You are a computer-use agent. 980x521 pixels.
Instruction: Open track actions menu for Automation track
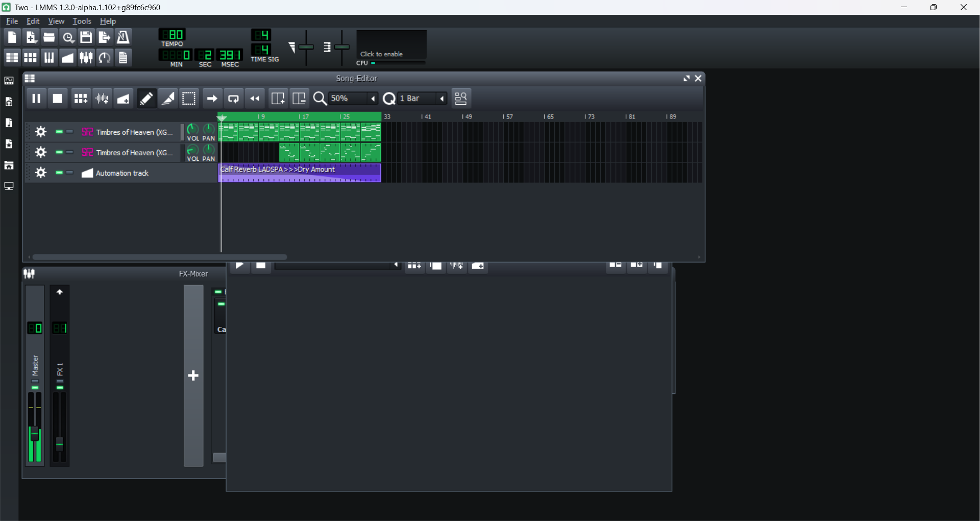click(41, 173)
